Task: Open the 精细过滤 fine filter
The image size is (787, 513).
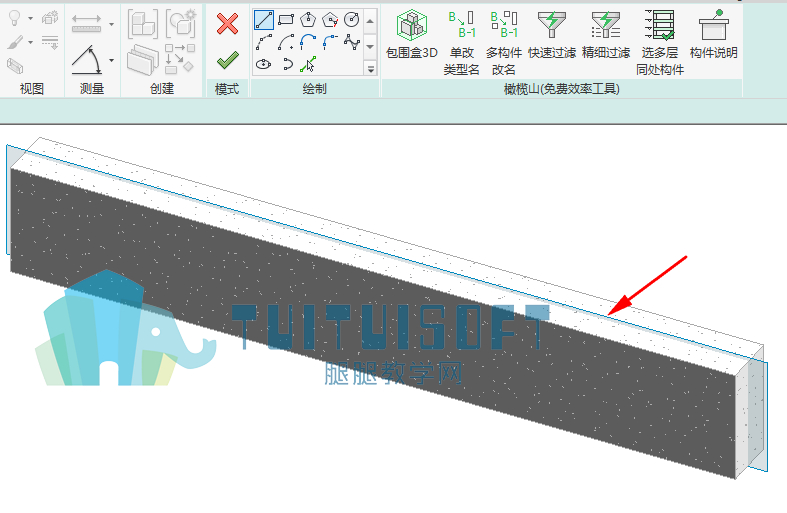Action: tap(606, 34)
